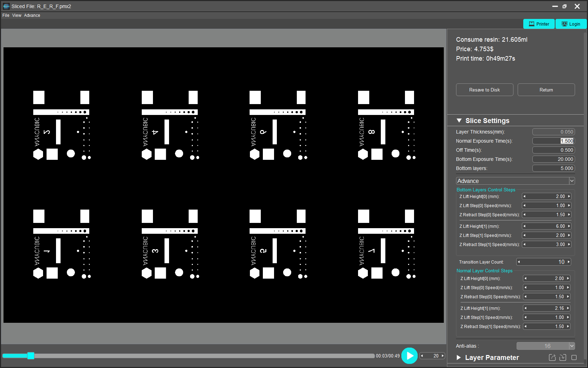588x368 pixels.
Task: Increase Normal Layer Z Retract Step[1] Speed
Action: point(568,326)
